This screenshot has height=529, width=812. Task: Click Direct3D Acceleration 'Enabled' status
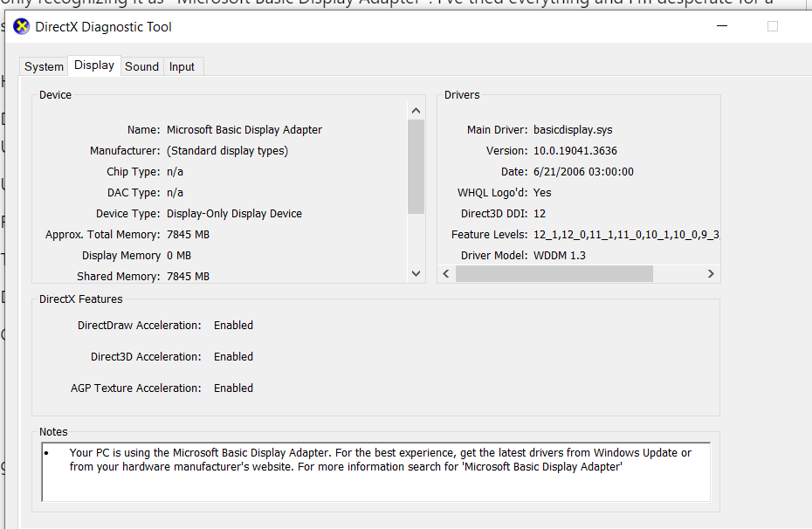[x=233, y=357]
